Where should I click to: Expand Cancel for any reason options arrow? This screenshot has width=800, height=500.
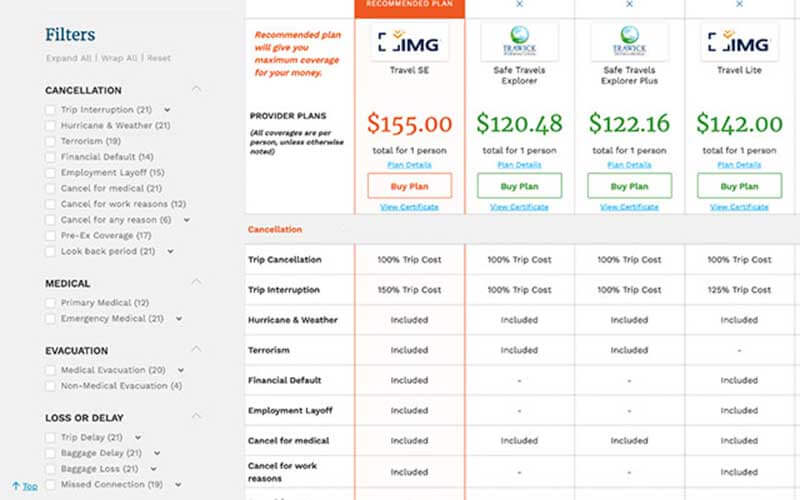(187, 220)
